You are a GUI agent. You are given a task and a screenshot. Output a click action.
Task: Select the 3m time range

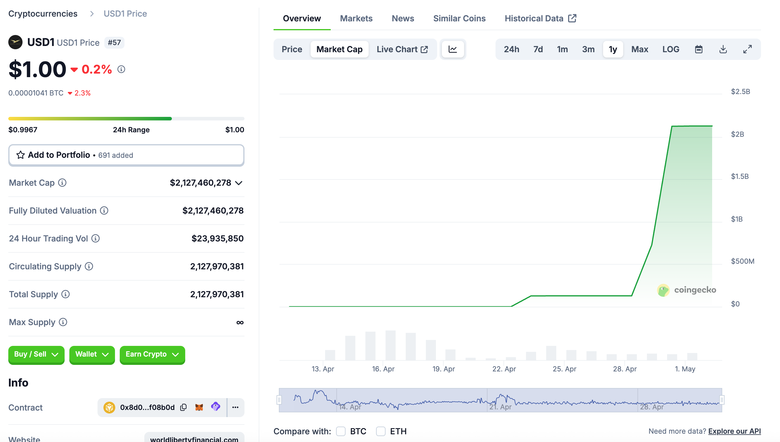[588, 49]
